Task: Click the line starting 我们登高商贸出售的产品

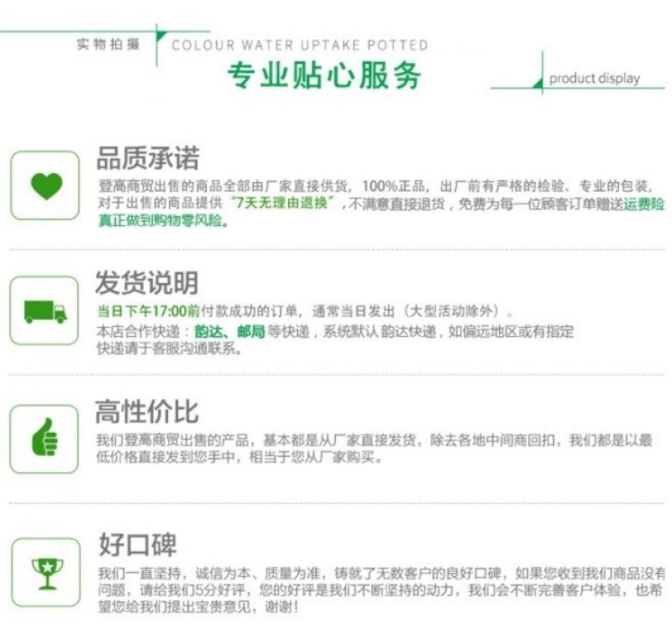Action: coord(374,440)
